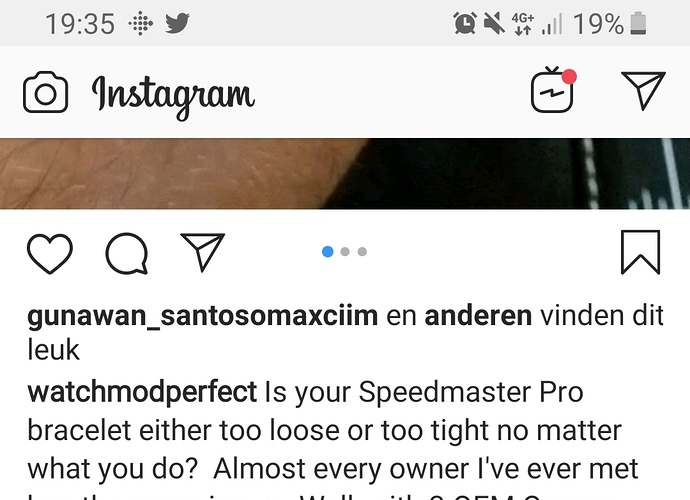Jump to the second carousel dot
The width and height of the screenshot is (690, 500).
[x=345, y=251]
